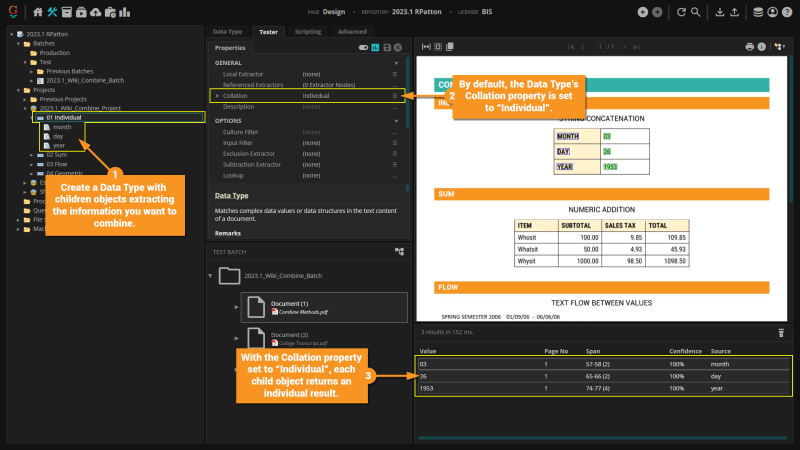Click the help question mark icon

(x=785, y=12)
